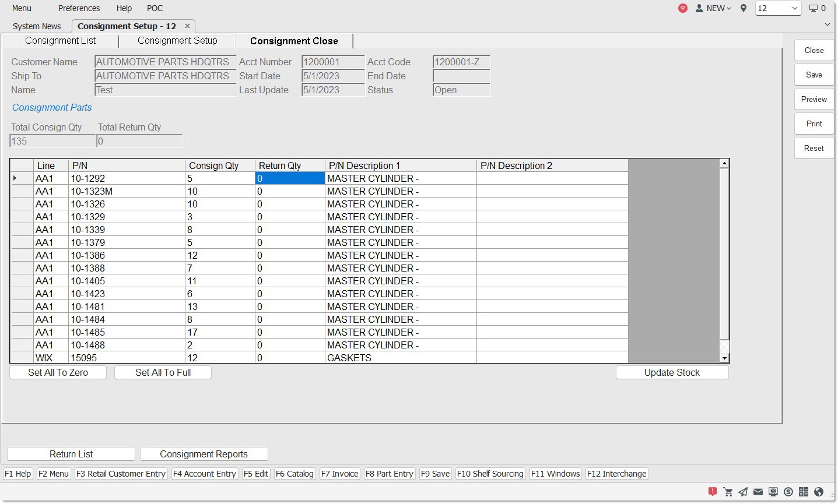Click the grid scrollbar down arrow
Image resolution: width=838 pixels, height=504 pixels.
724,358
